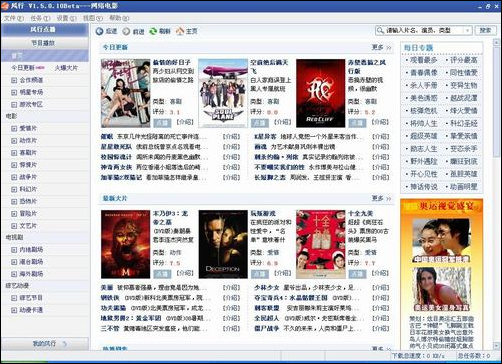Viewport: 502px width, 364px height.
Task: Go to 主页 via house icon
Action: (180, 31)
